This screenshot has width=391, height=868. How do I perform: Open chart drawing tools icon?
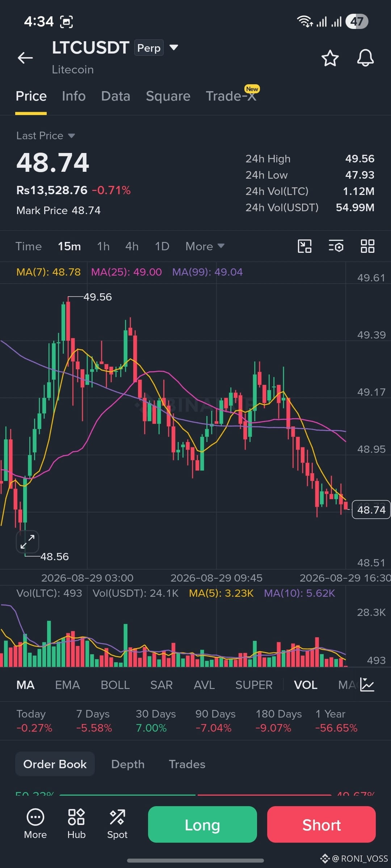304,246
